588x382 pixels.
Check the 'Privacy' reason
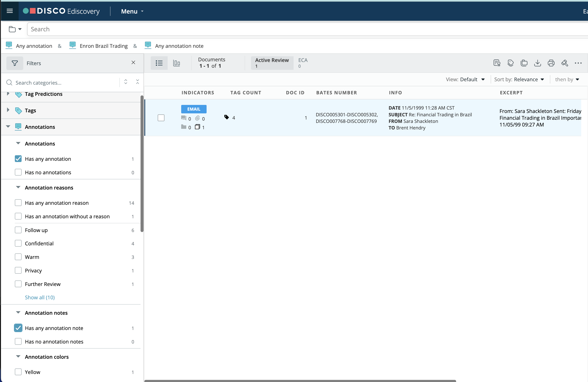[18, 270]
